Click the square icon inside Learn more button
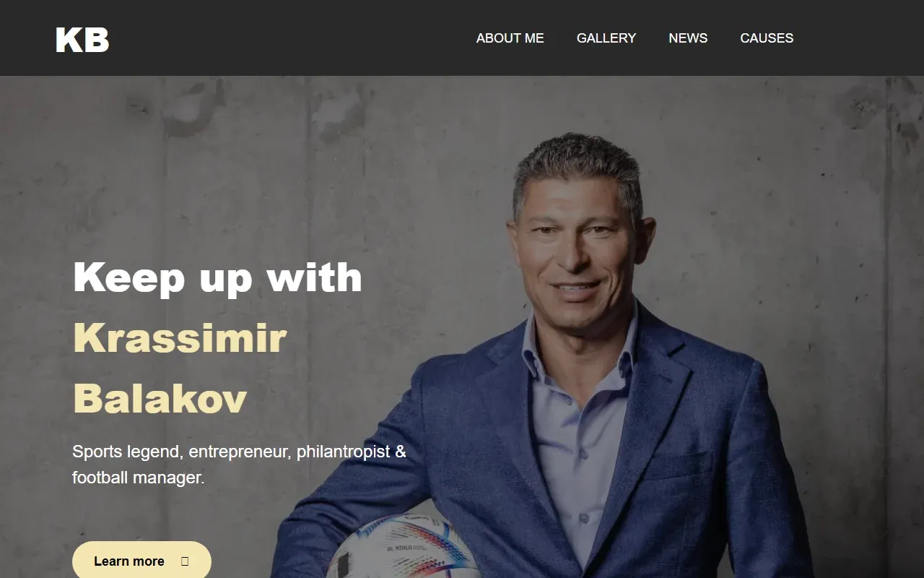Viewport: 924px width, 578px height. click(185, 561)
